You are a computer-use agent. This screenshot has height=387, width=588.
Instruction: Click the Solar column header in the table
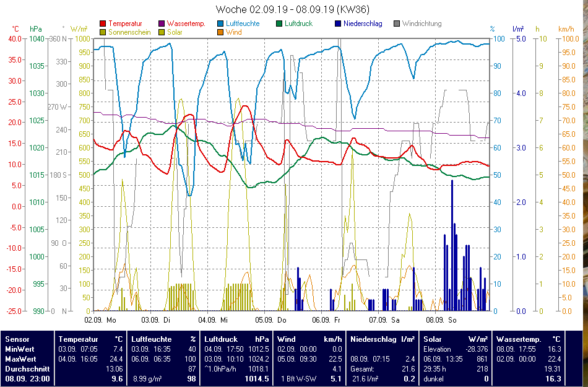click(x=433, y=339)
